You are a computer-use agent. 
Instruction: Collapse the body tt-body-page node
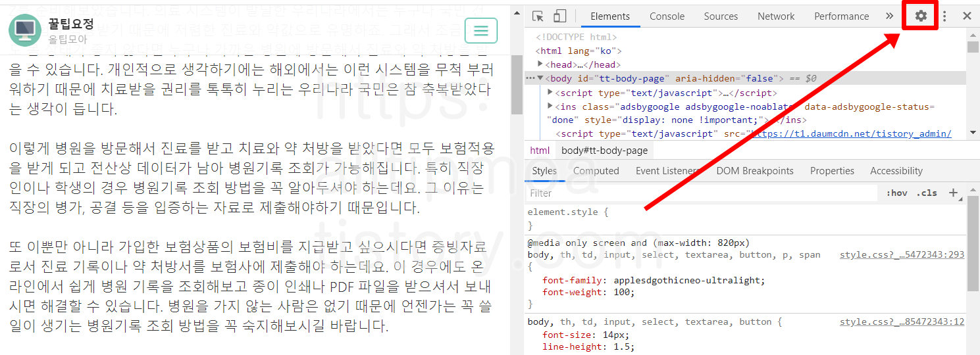(540, 78)
